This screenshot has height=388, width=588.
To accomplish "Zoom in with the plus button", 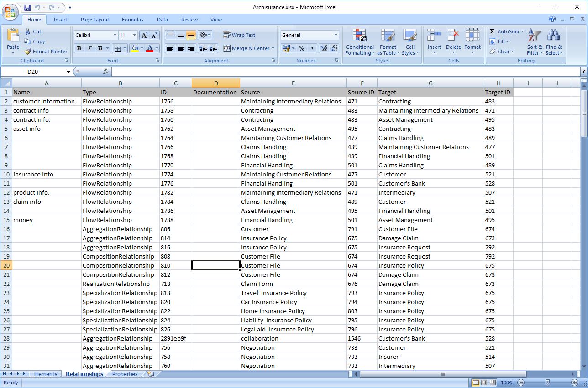I will [x=574, y=383].
